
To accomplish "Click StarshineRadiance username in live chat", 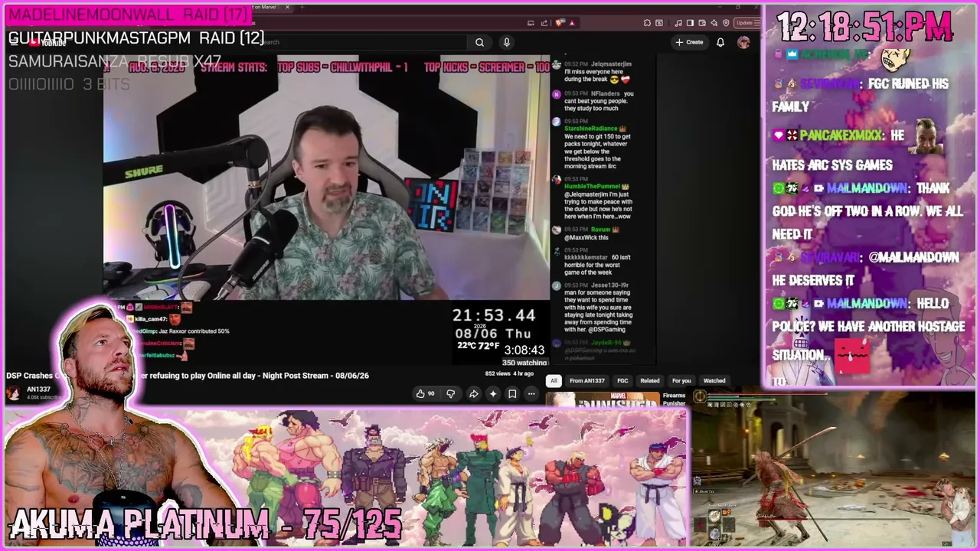I will (591, 129).
